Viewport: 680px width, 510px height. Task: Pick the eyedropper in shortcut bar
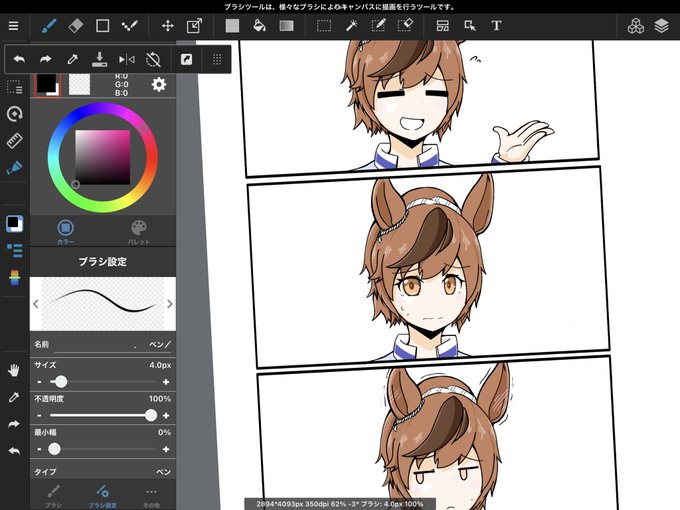coord(72,59)
